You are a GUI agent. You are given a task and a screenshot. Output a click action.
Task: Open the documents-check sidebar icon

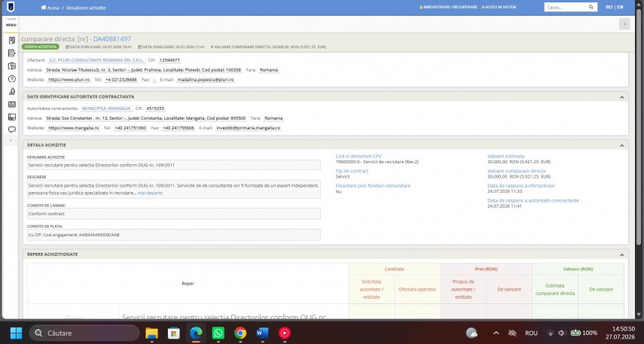click(12, 65)
